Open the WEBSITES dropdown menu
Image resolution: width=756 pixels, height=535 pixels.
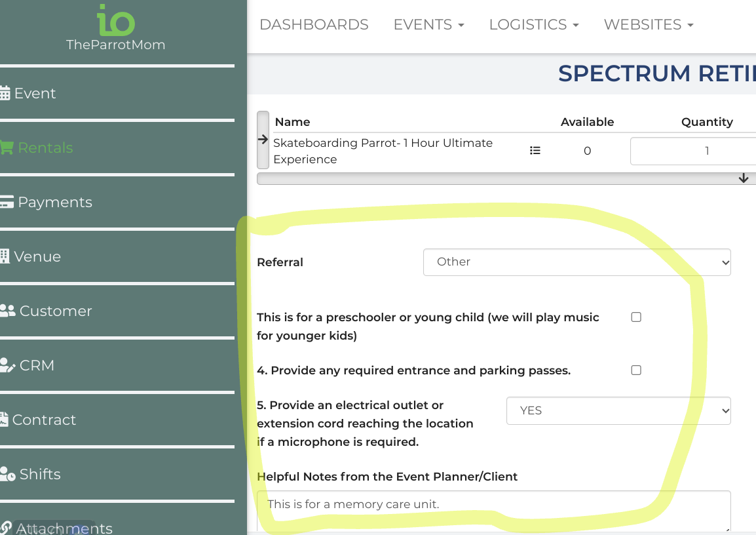pos(648,25)
